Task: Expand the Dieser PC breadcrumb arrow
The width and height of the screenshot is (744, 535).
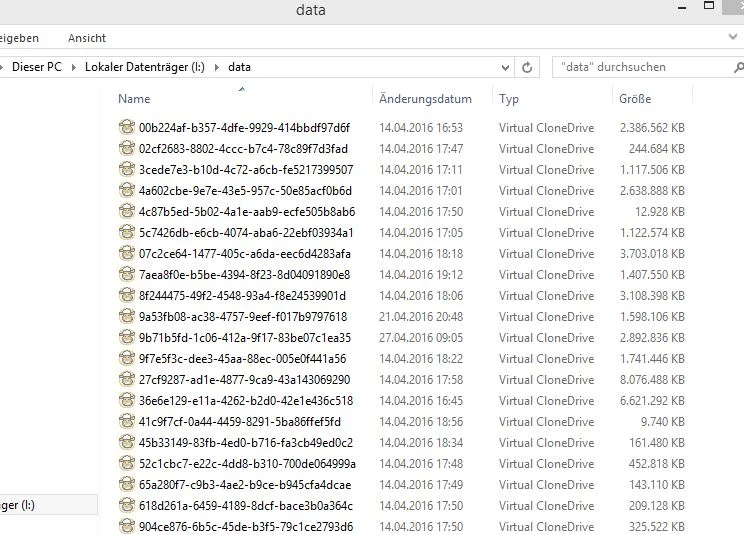Action: click(x=74, y=67)
